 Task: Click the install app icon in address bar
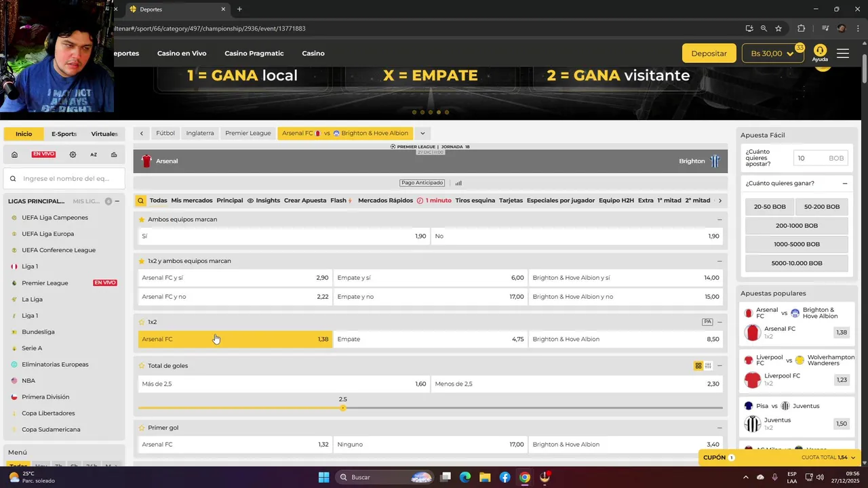click(x=749, y=28)
